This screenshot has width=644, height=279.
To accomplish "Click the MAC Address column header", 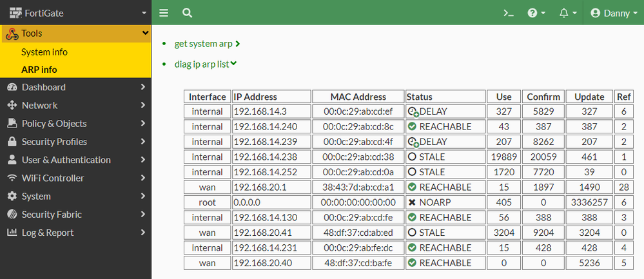I will point(358,97).
